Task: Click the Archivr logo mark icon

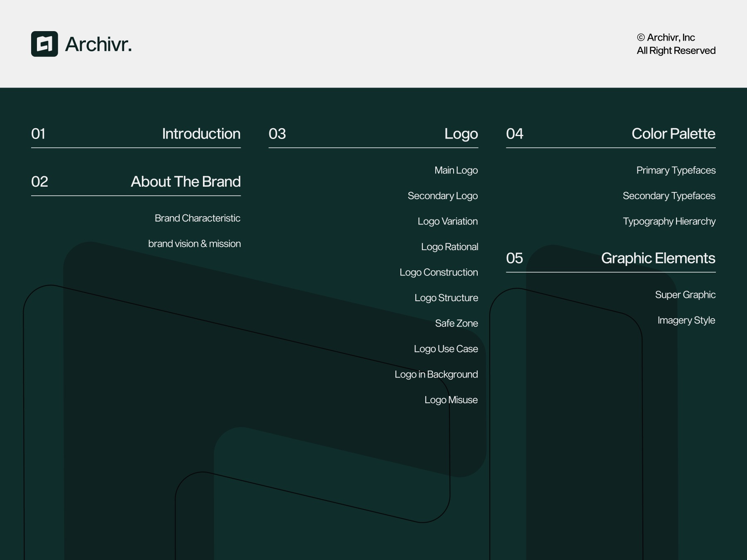Action: [x=44, y=44]
